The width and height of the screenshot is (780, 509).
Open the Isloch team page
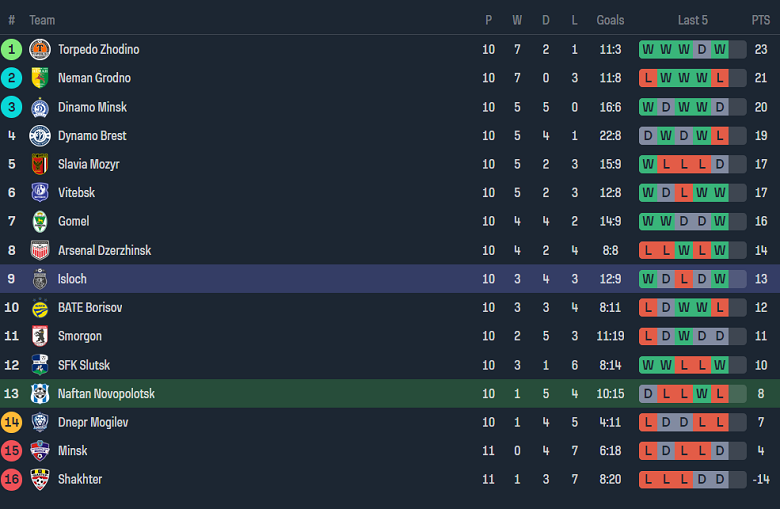tap(72, 279)
